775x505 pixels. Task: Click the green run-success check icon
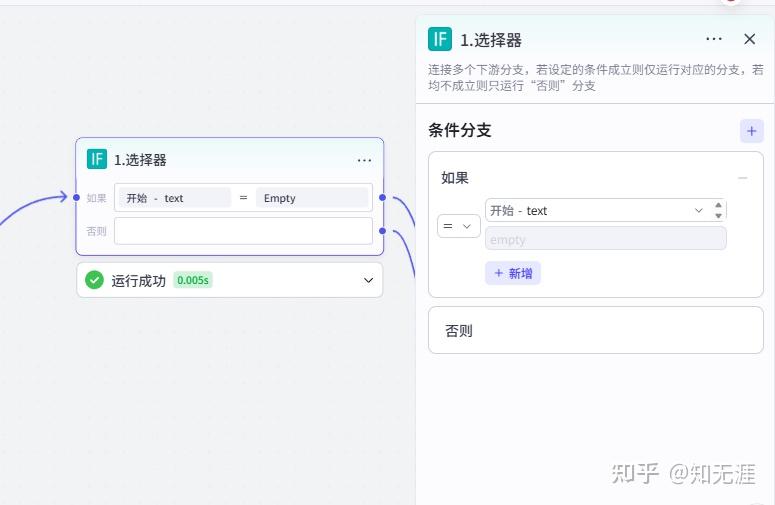(x=94, y=280)
